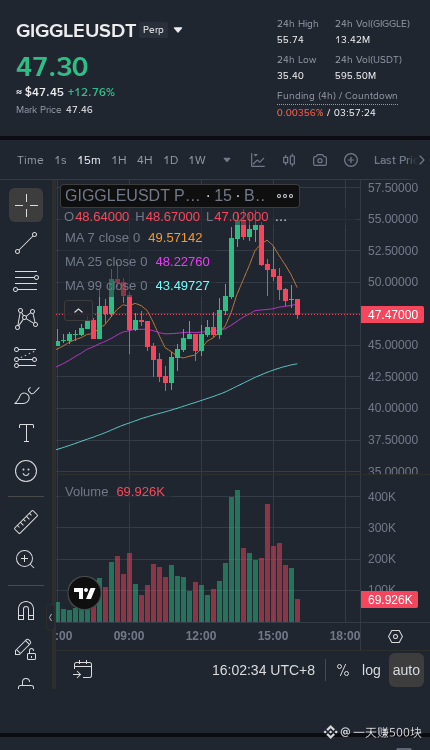Click the 595.50M USDT volume value
430x750 pixels.
pyautogui.click(x=355, y=76)
